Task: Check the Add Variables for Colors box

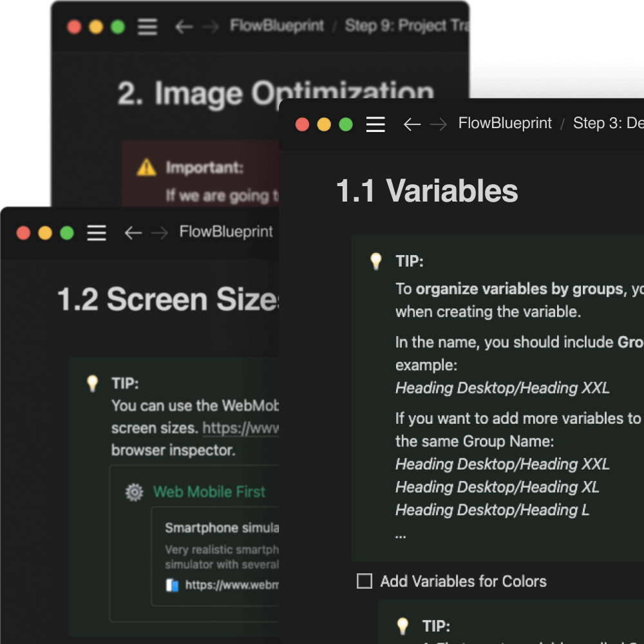Action: (x=365, y=581)
